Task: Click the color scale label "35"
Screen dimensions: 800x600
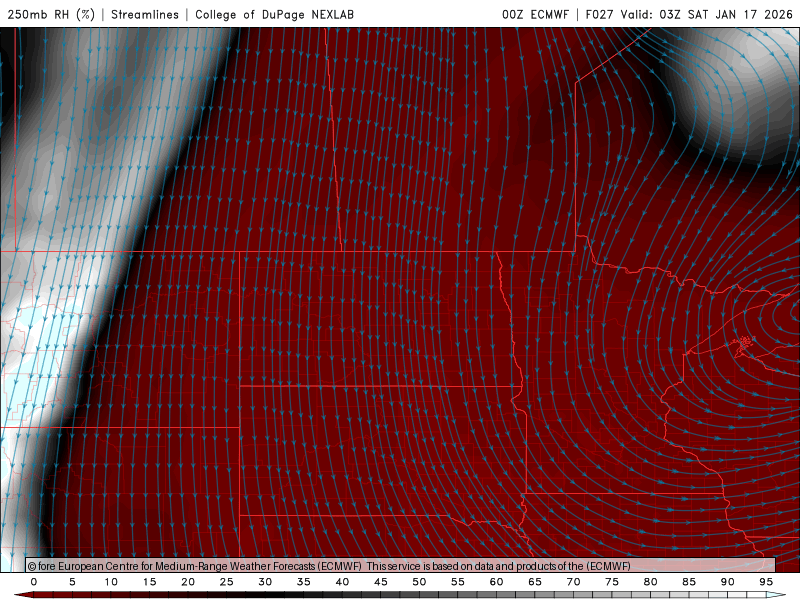Action: (x=304, y=582)
